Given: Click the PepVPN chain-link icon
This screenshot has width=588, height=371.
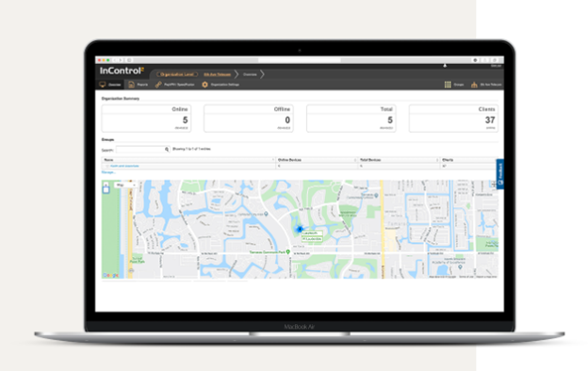Looking at the screenshot, I should coord(158,85).
